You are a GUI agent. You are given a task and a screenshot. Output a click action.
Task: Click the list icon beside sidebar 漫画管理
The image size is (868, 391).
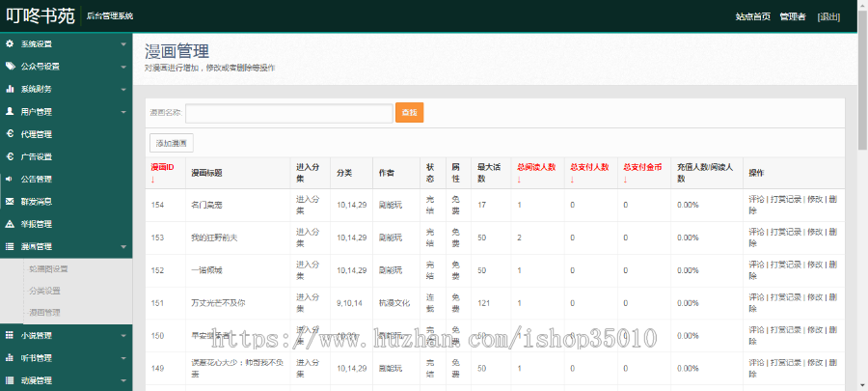10,247
